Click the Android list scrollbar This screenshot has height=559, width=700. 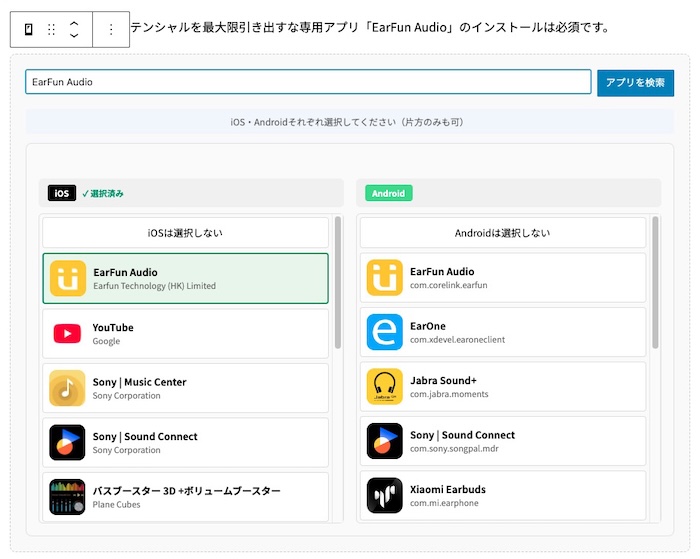click(x=655, y=283)
